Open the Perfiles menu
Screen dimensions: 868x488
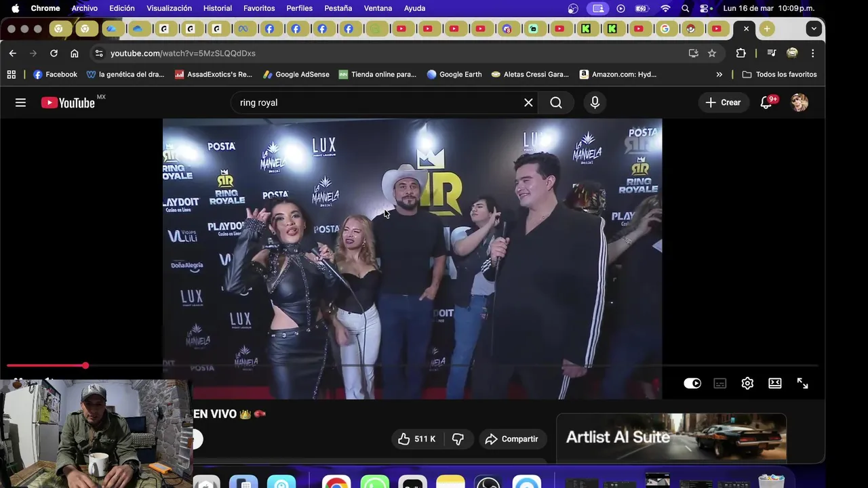[x=300, y=8]
